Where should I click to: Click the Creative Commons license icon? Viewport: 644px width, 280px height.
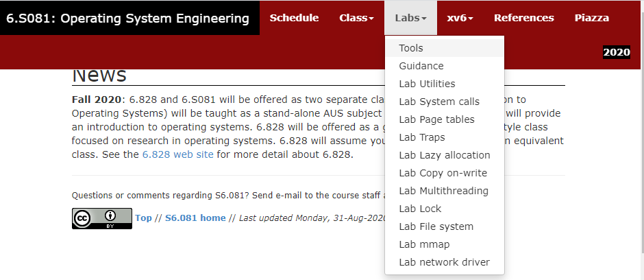coord(101,218)
